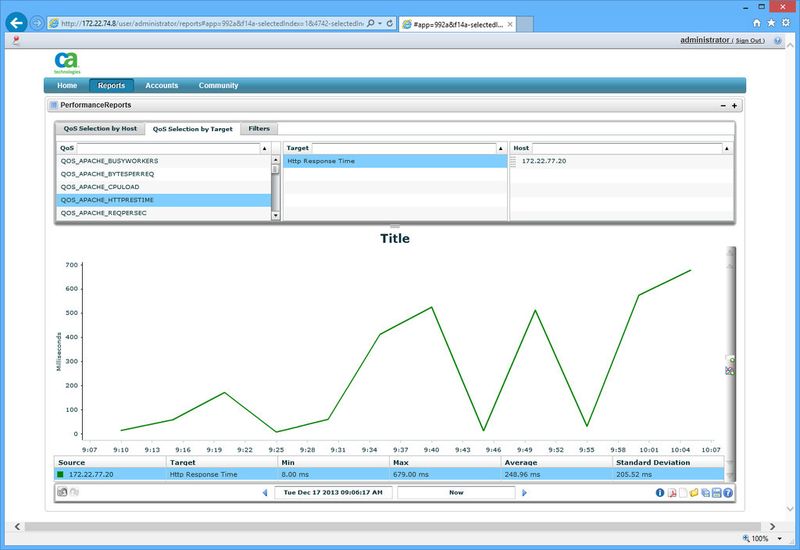800x550 pixels.
Task: Click the QoS filter input field
Action: pos(168,148)
